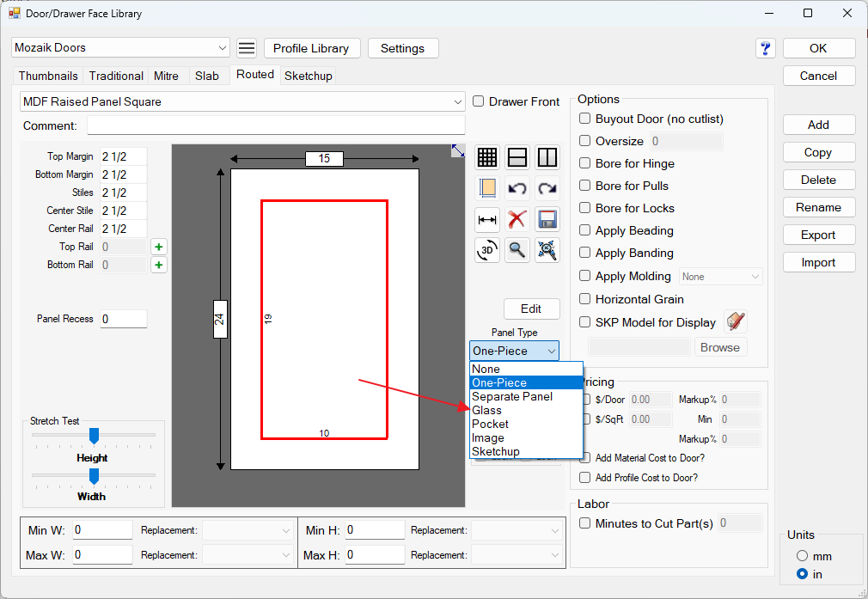The image size is (868, 599).
Task: Click the horizontal split panel icon
Action: click(x=517, y=157)
